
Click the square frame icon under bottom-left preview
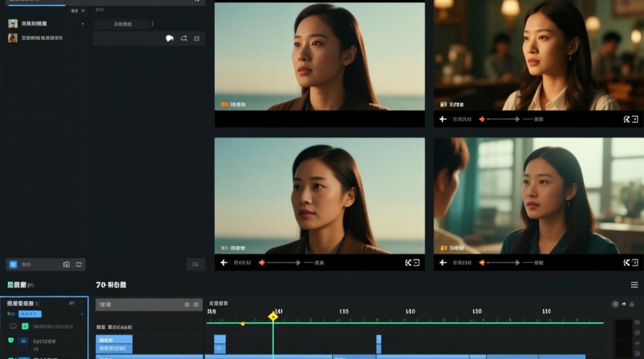click(x=416, y=262)
